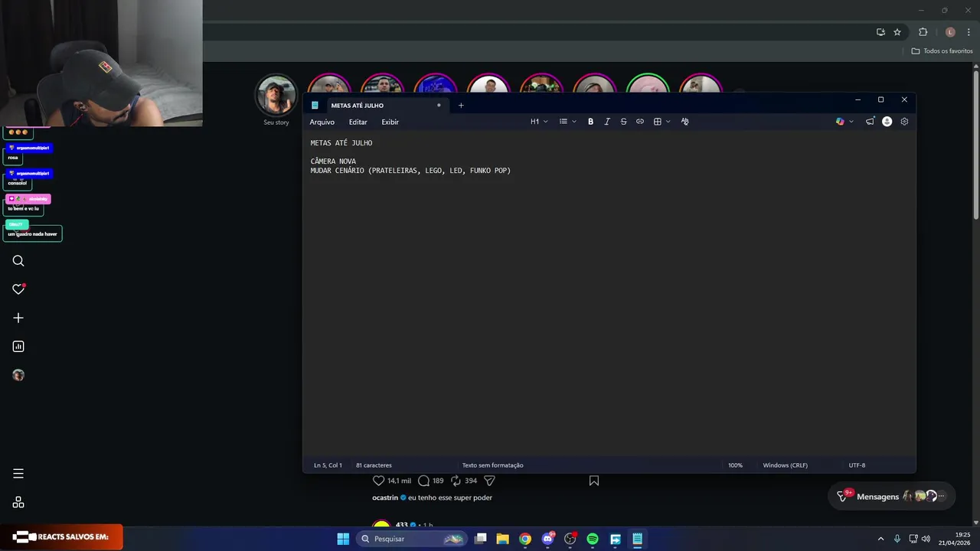Open Spotify from the taskbar
Image resolution: width=980 pixels, height=551 pixels.
click(x=593, y=539)
